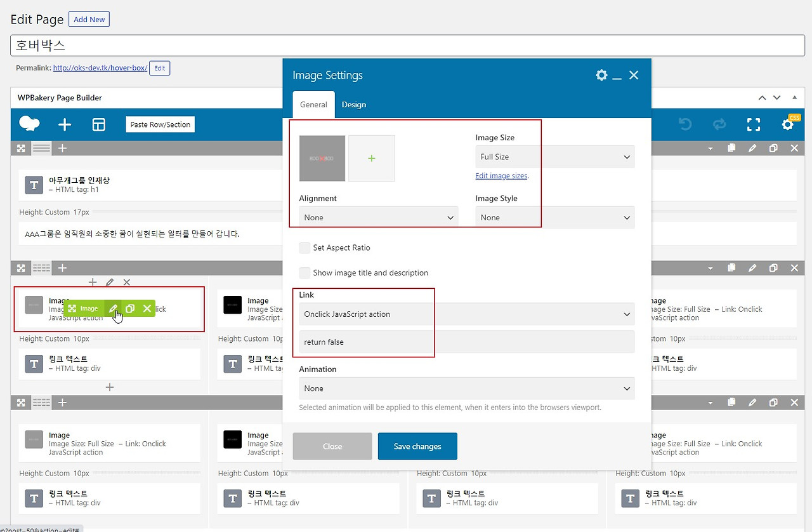Edit the row containing the hovered Image
812x532 pixels.
click(x=752, y=268)
